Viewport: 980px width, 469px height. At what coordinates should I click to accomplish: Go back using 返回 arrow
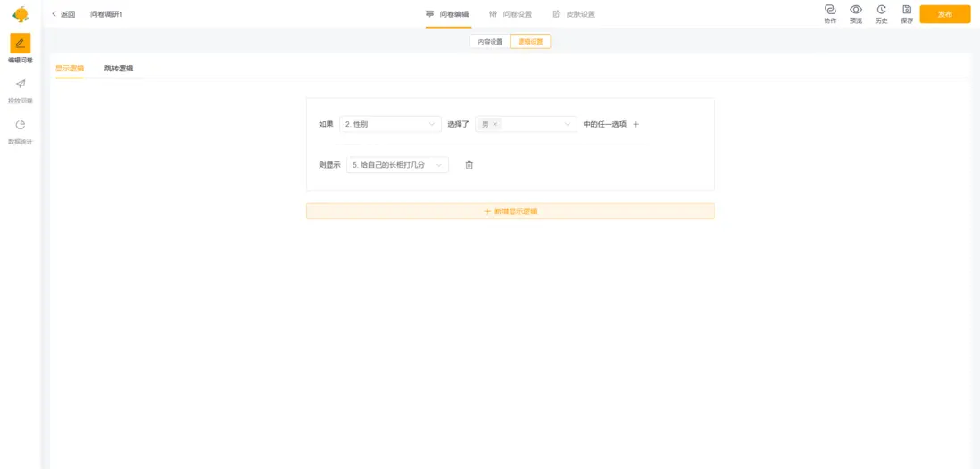pyautogui.click(x=63, y=14)
